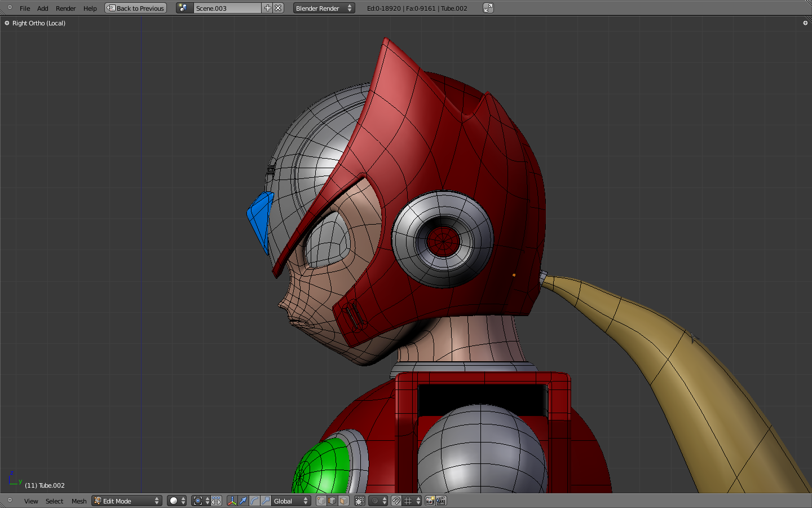Open the Global transform orientation dropdown
Image resolution: width=812 pixels, height=508 pixels.
coord(290,501)
